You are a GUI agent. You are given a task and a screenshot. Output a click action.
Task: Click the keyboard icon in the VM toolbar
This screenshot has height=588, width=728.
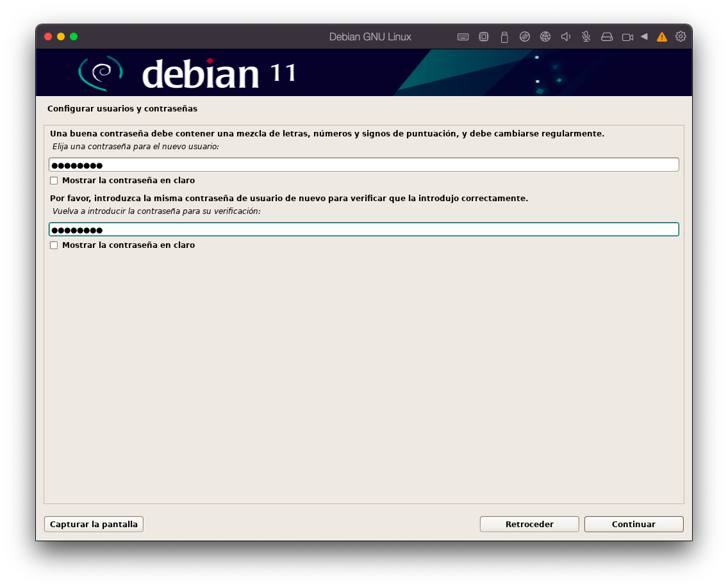[463, 37]
